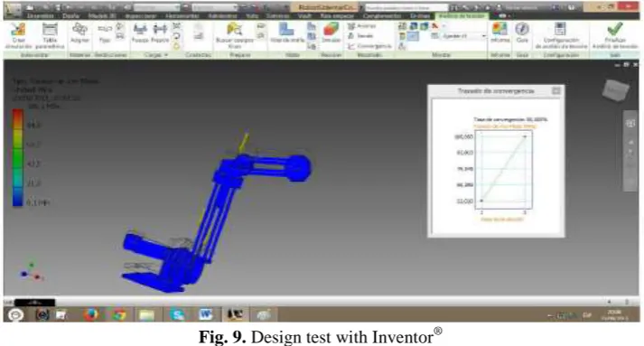Image resolution: width=644 pixels, height=346 pixels.
Task: Switch to the Modelo 3D tab
Action: pos(102,16)
